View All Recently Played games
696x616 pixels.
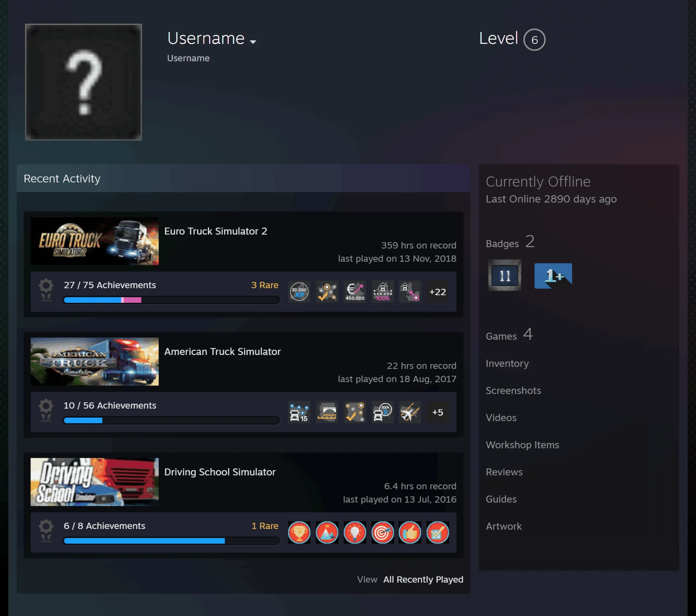[423, 579]
